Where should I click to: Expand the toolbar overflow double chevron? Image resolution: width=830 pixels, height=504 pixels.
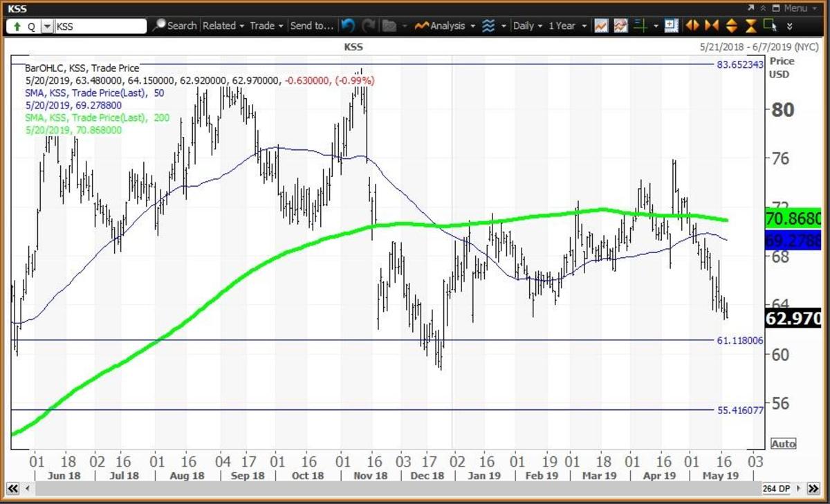[x=791, y=26]
